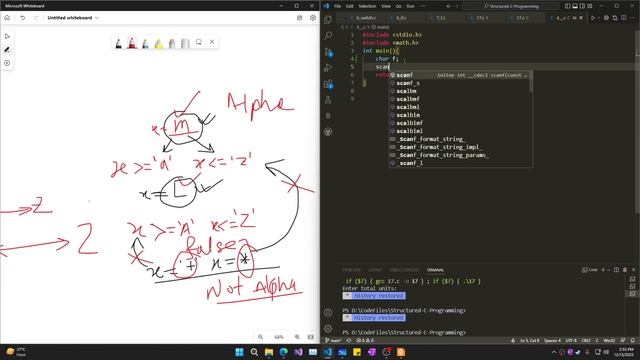The image size is (640, 360).
Task: Select the yellow highlighter in Whiteboard
Action: (159, 43)
